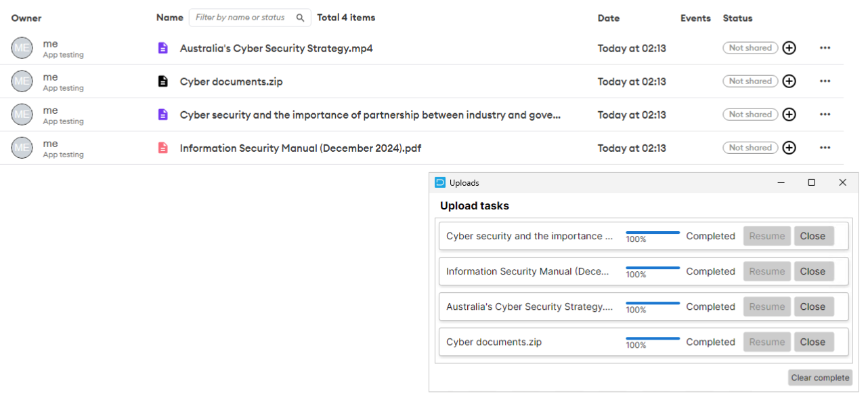This screenshot has width=868, height=402.
Task: Click Clear complete in Uploads window
Action: (820, 378)
